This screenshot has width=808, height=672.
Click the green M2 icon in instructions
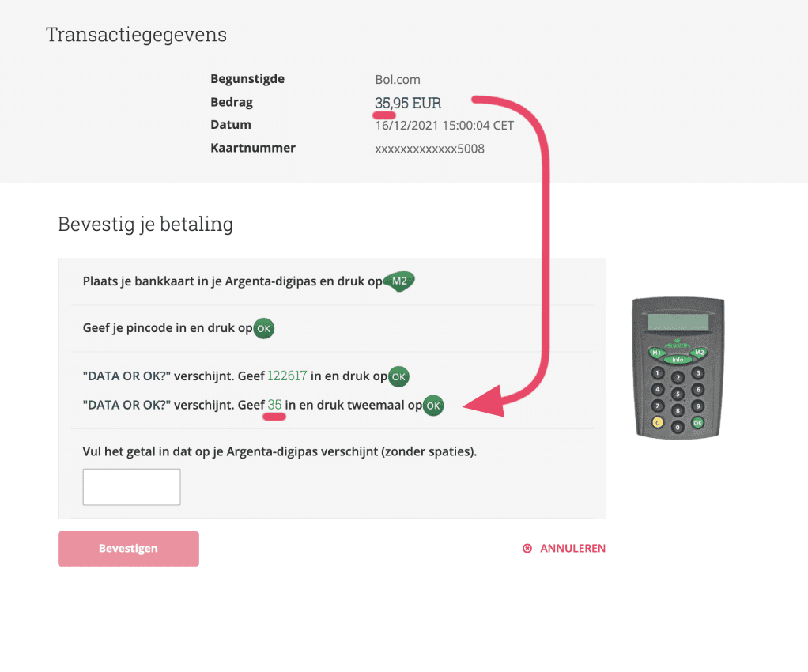(x=399, y=282)
